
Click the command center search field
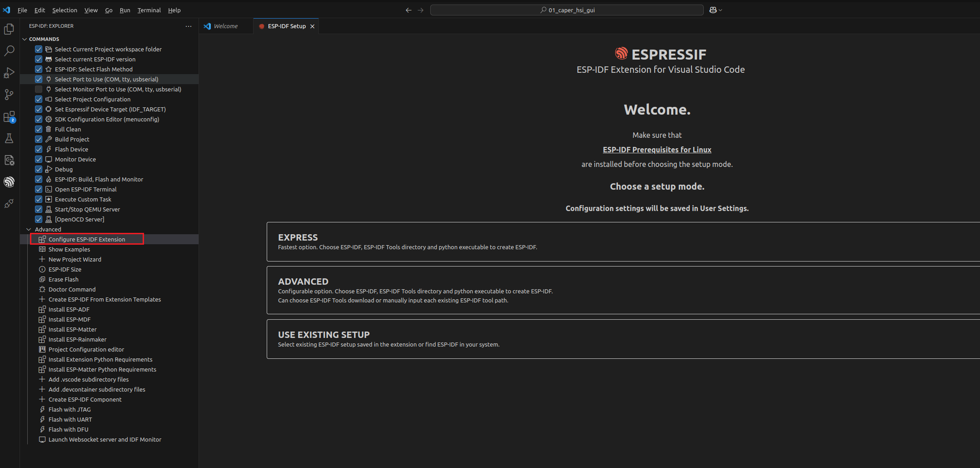tap(567, 10)
